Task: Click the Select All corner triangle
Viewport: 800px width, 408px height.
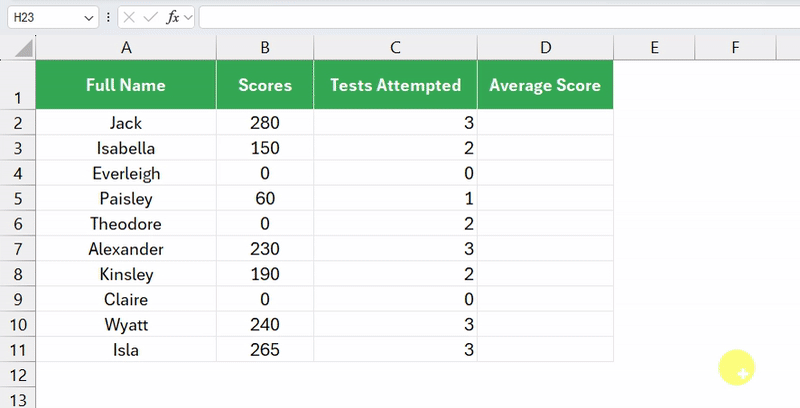Action: point(23,48)
